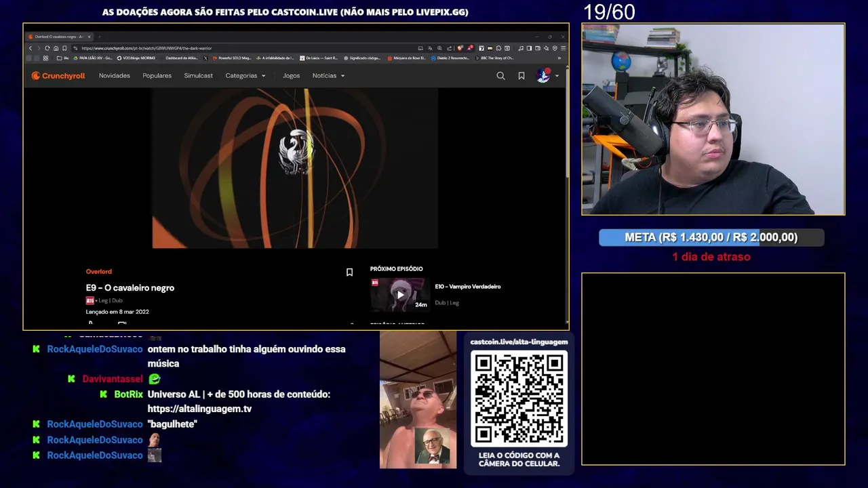Viewport: 868px width, 488px height.
Task: Open the browser home page icon
Action: tap(56, 48)
